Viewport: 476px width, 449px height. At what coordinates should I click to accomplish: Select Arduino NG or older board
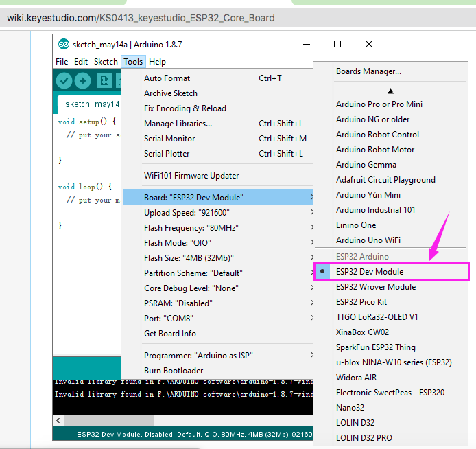pyautogui.click(x=392, y=119)
